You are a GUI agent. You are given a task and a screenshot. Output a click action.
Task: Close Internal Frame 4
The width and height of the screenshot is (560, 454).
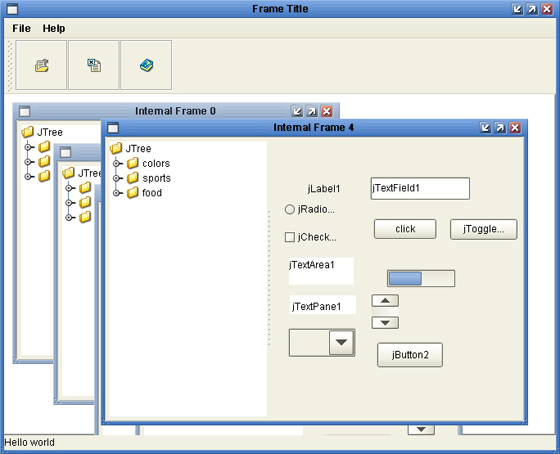pyautogui.click(x=515, y=128)
